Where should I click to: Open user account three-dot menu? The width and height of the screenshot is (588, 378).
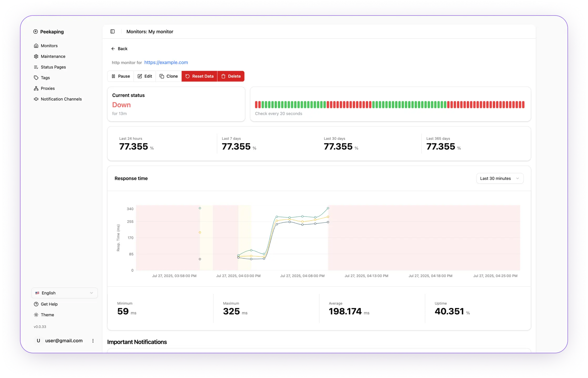click(93, 341)
